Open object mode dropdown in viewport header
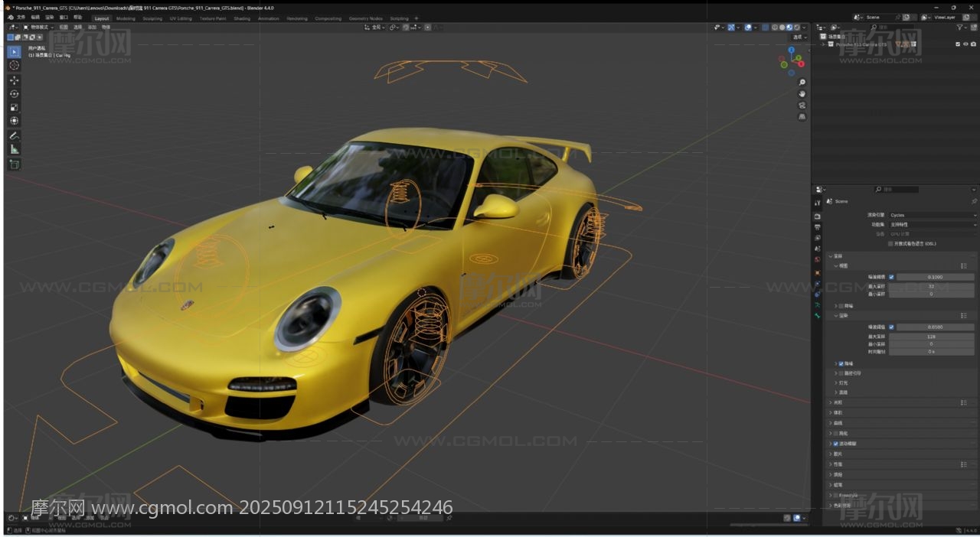 pos(38,27)
